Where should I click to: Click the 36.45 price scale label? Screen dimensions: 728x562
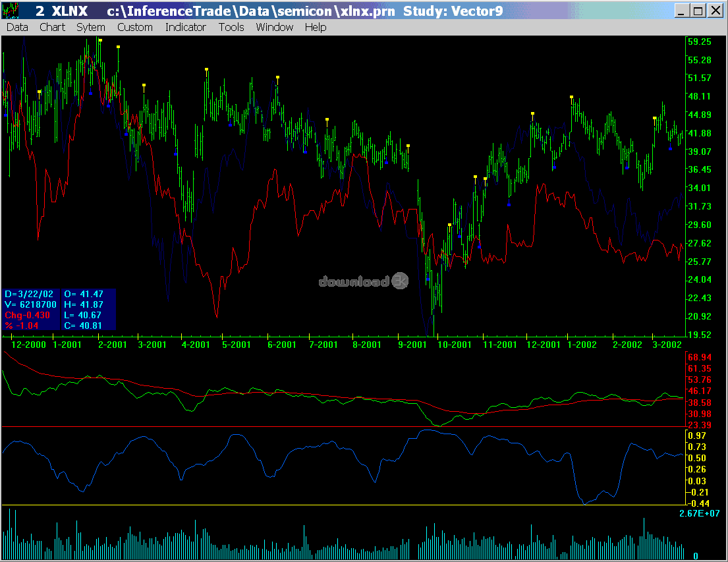pyautogui.click(x=700, y=169)
